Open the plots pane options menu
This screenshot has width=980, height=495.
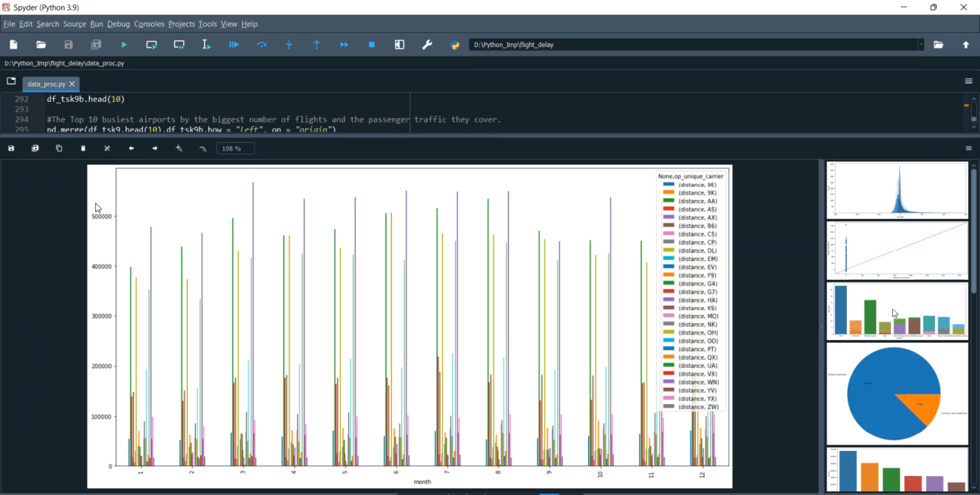(x=968, y=148)
